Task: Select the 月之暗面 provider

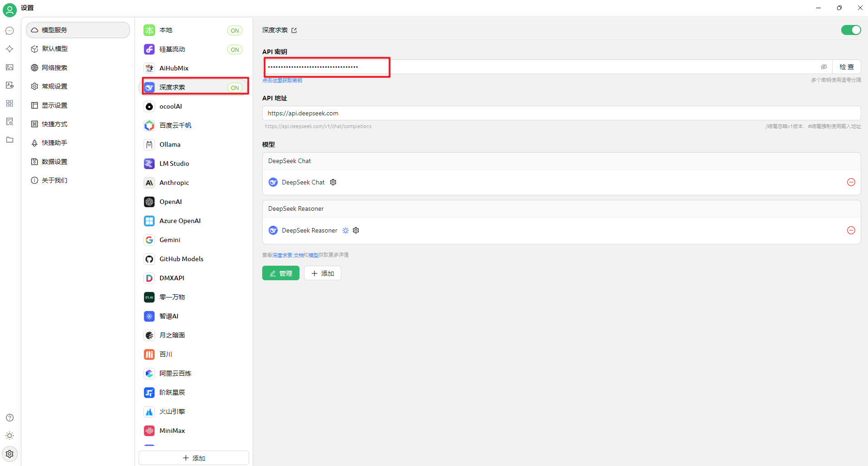Action: tap(194, 335)
